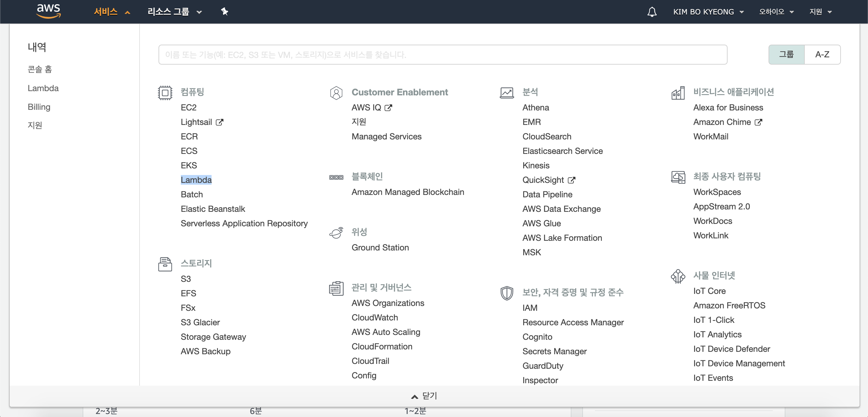Open AWS Lake Formation link
The width and height of the screenshot is (868, 417).
click(562, 238)
